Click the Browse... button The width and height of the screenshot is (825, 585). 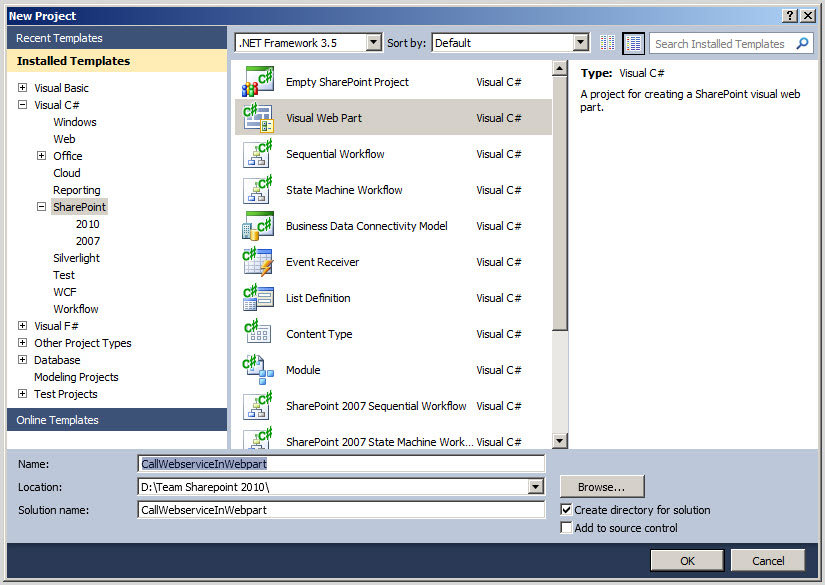click(602, 487)
